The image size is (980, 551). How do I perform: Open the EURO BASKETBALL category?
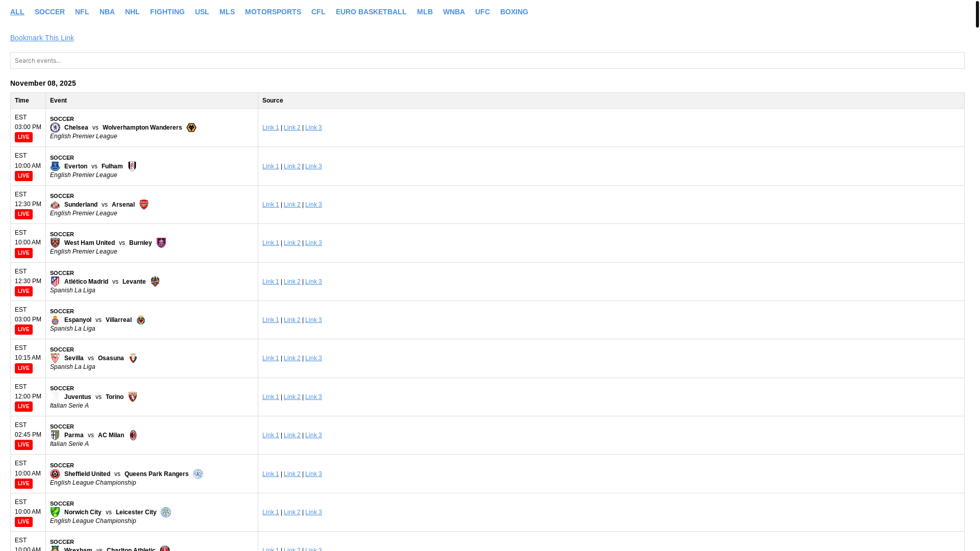[371, 12]
